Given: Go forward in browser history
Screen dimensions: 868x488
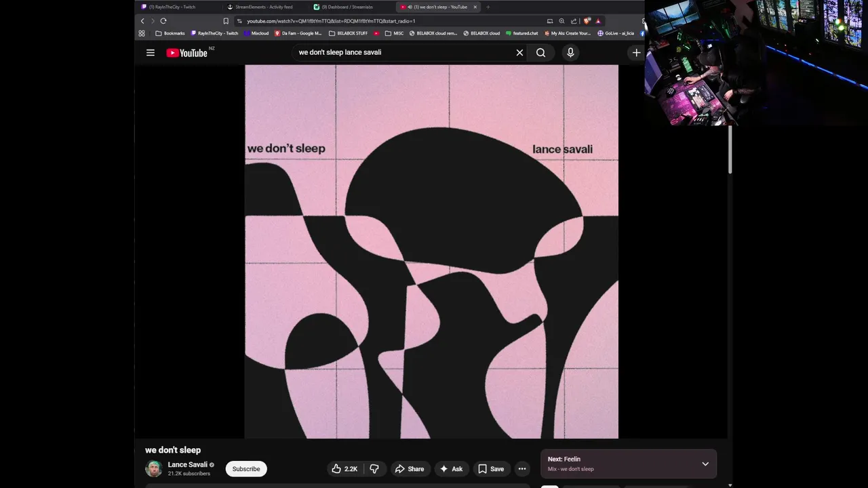Looking at the screenshot, I should click(153, 21).
